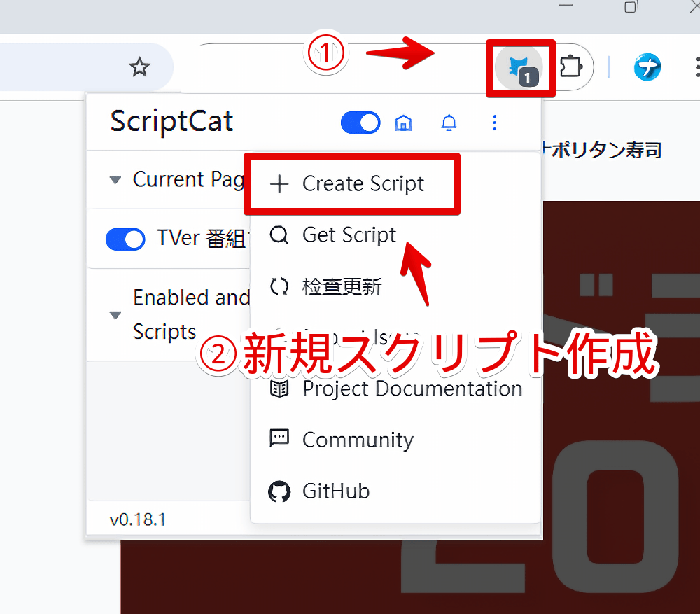Choose Create Script from the menu
The image size is (700, 614).
pos(352,184)
